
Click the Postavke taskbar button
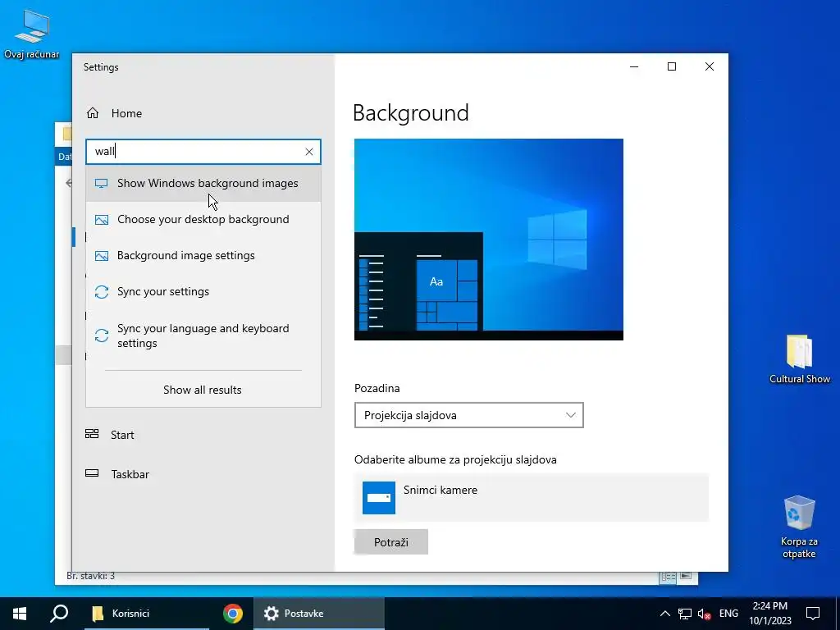[x=319, y=614]
